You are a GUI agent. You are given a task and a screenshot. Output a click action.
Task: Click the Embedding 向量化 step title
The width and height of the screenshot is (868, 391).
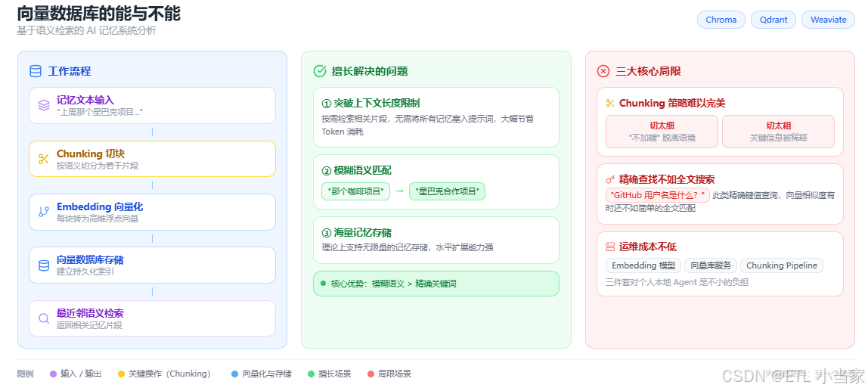(100, 206)
